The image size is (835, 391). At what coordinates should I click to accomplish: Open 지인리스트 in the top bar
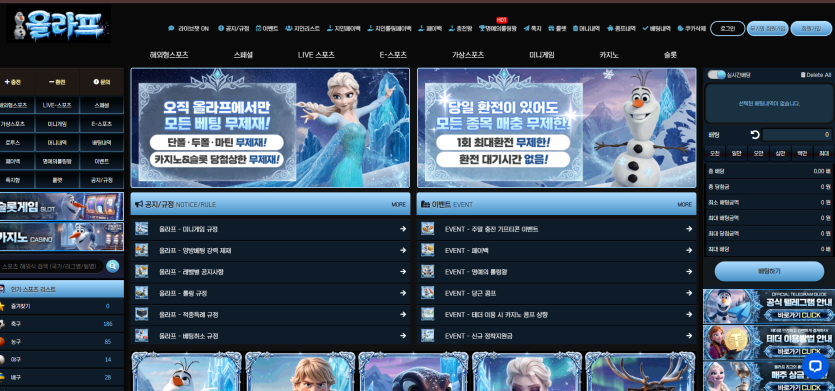pos(302,29)
